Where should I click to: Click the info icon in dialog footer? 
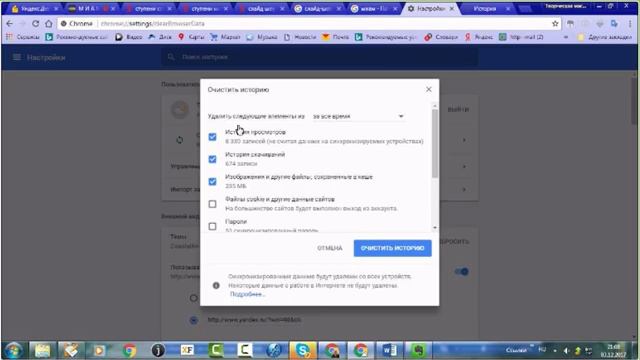(216, 285)
